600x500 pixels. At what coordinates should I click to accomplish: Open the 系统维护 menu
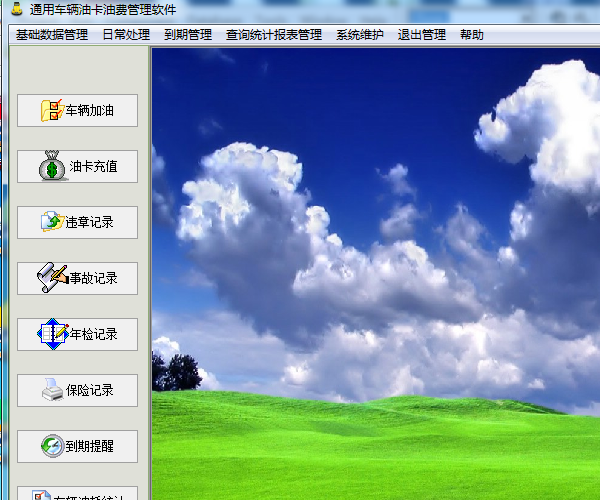(x=360, y=35)
